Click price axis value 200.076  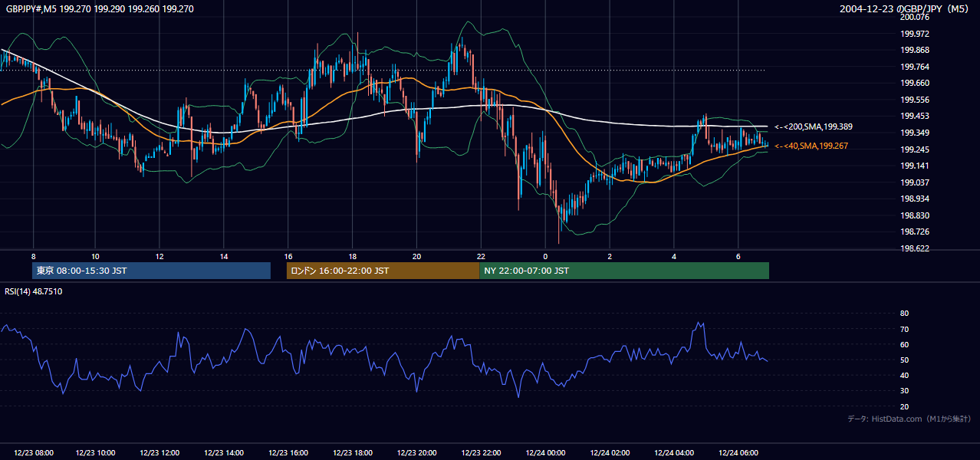[915, 17]
